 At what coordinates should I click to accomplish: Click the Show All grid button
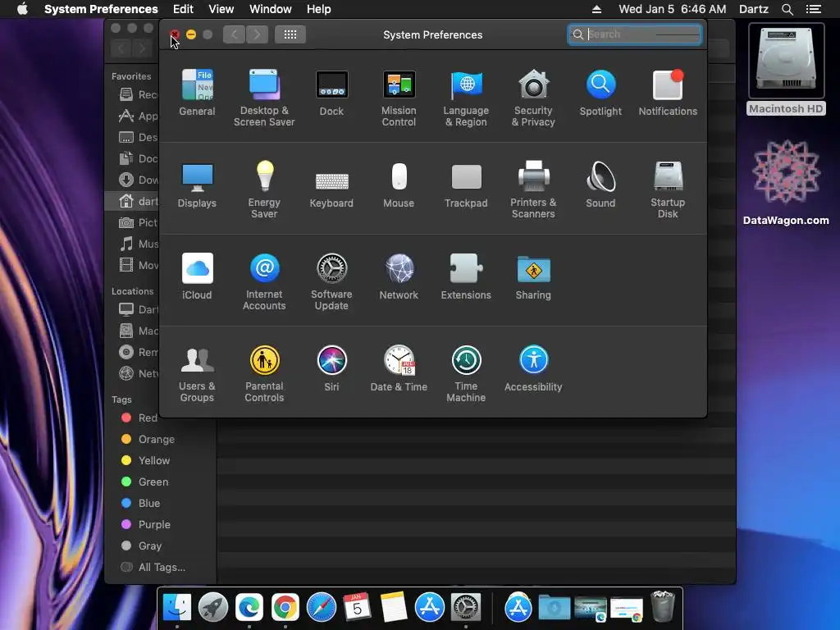(x=290, y=34)
